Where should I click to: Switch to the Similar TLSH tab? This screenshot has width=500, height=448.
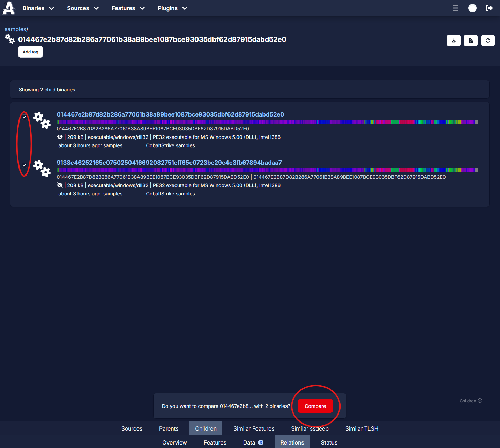[x=361, y=428]
